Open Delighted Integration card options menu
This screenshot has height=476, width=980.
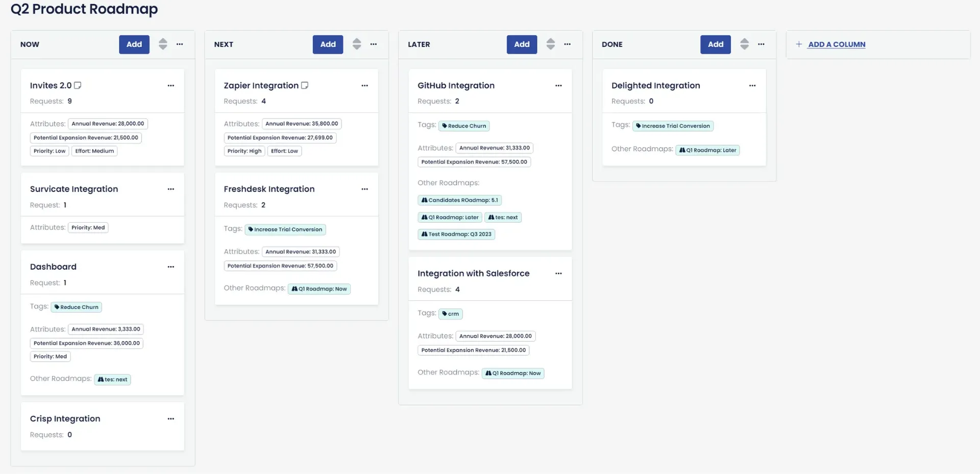click(752, 86)
